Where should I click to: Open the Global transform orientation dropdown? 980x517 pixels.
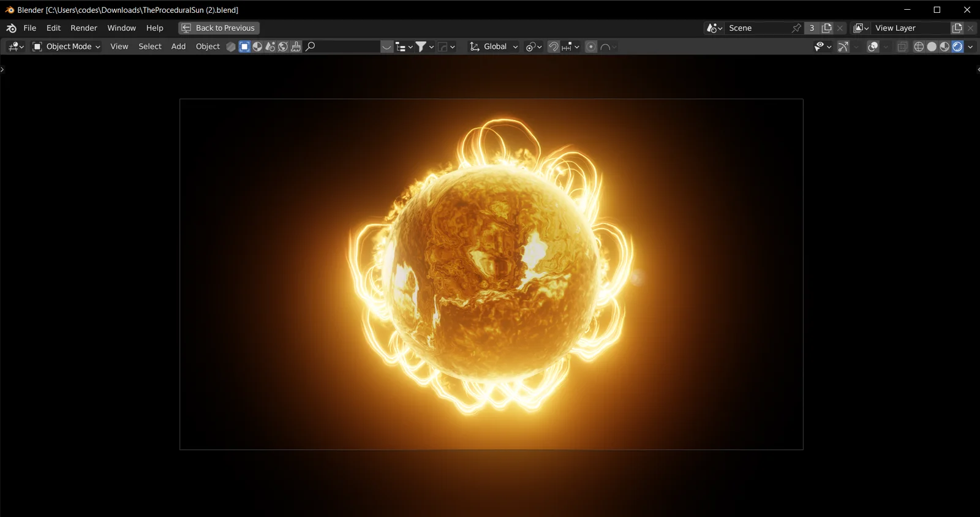(x=494, y=47)
